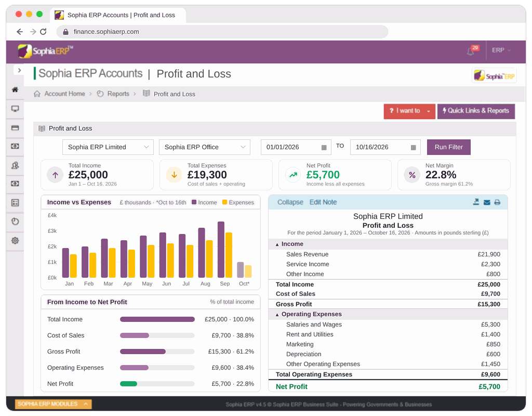
Task: Click the Sophia ERP logo badge beside title
Action: point(494,75)
